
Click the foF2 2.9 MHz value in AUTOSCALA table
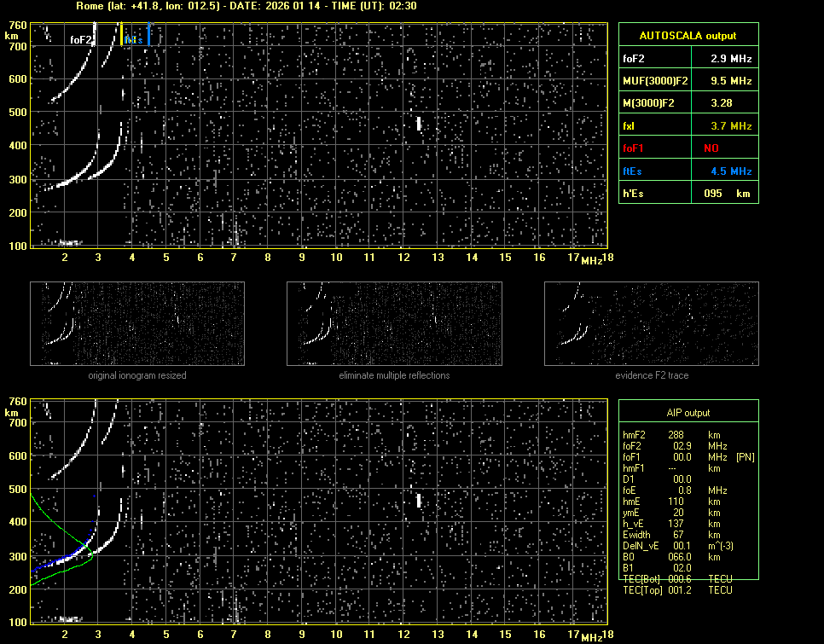coord(731,59)
